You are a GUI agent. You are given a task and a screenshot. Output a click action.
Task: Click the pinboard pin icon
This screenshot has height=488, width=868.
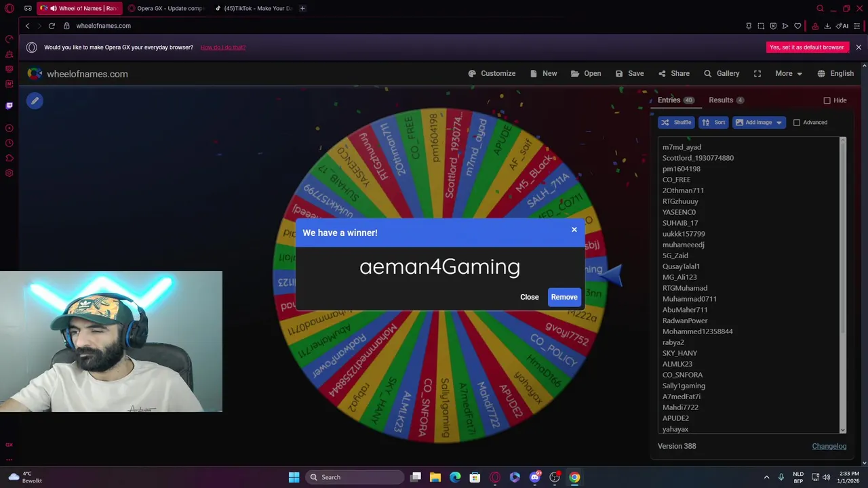(x=749, y=26)
